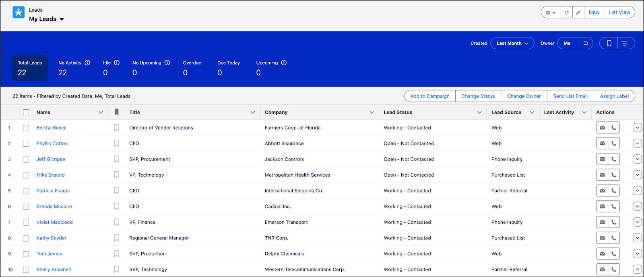644x277 pixels.
Task: Click Assign Label button
Action: tap(614, 96)
